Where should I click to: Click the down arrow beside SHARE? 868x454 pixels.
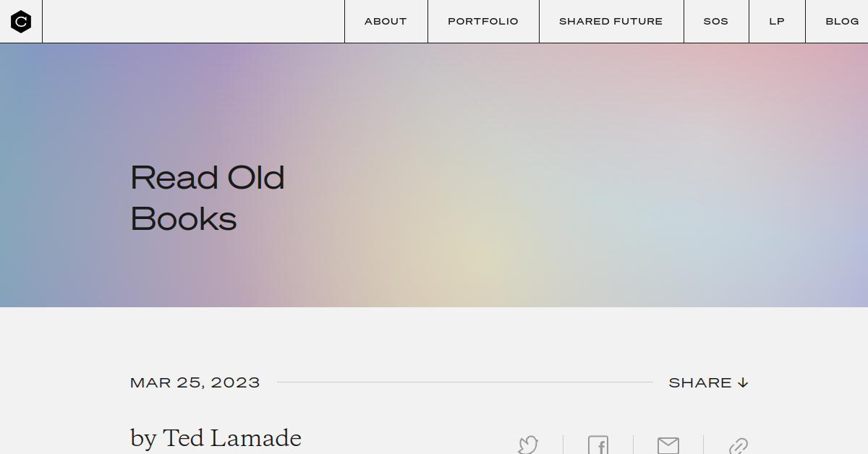click(743, 382)
